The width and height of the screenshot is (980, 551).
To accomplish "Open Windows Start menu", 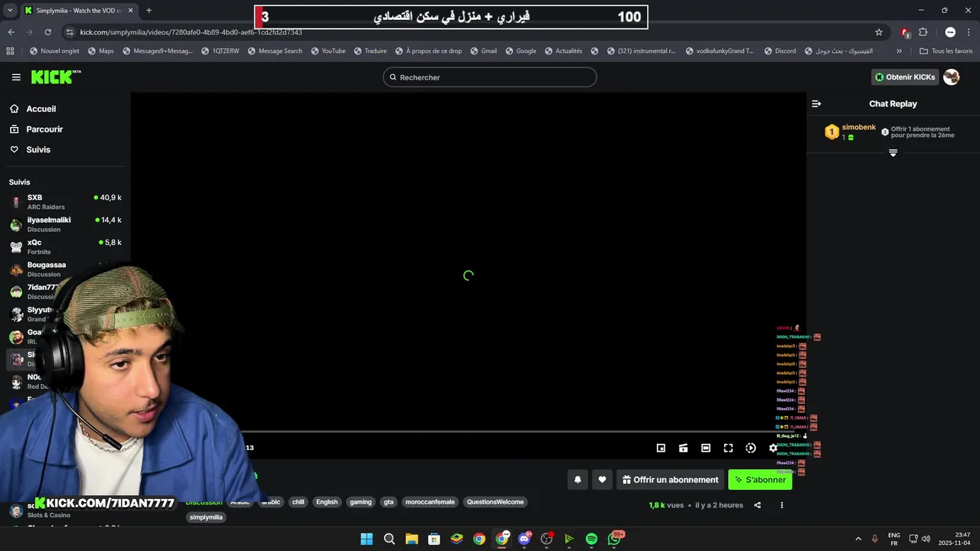I will click(x=367, y=539).
